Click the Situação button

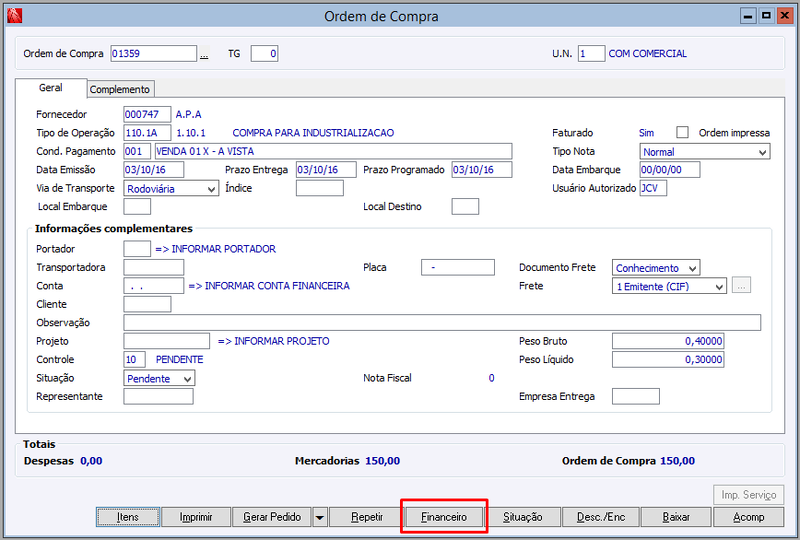pos(522,517)
